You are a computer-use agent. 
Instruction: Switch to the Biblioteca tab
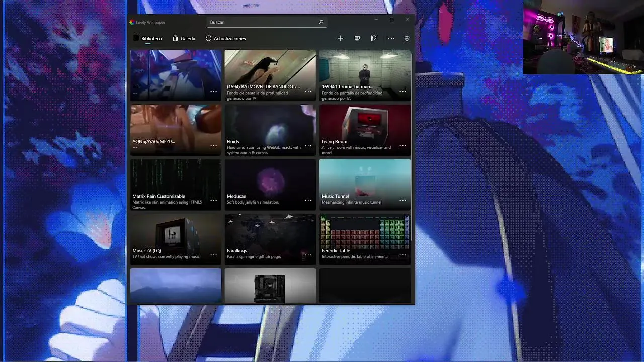(148, 38)
